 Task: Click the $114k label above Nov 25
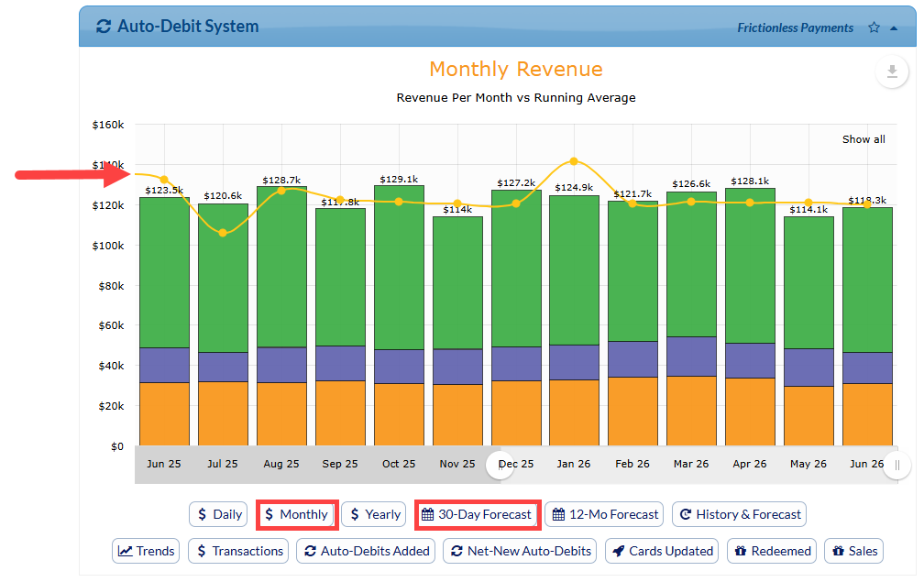[458, 210]
